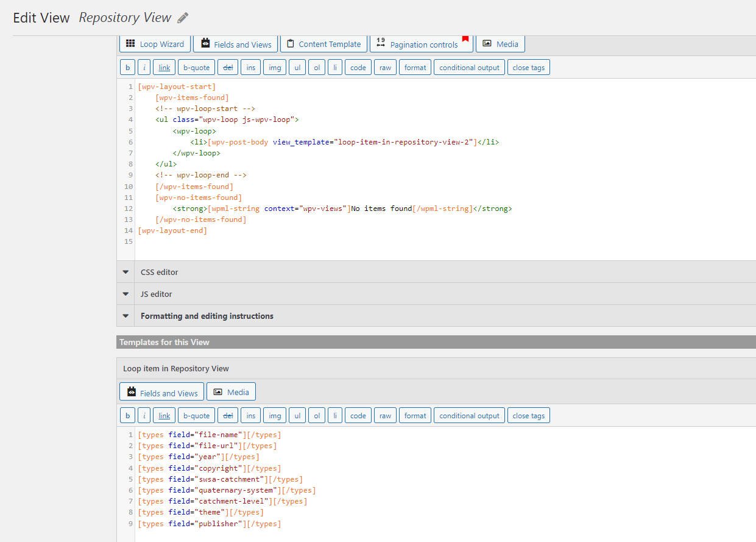Open Media in the template editor toolbar
The height and width of the screenshot is (542, 756).
[x=231, y=392]
